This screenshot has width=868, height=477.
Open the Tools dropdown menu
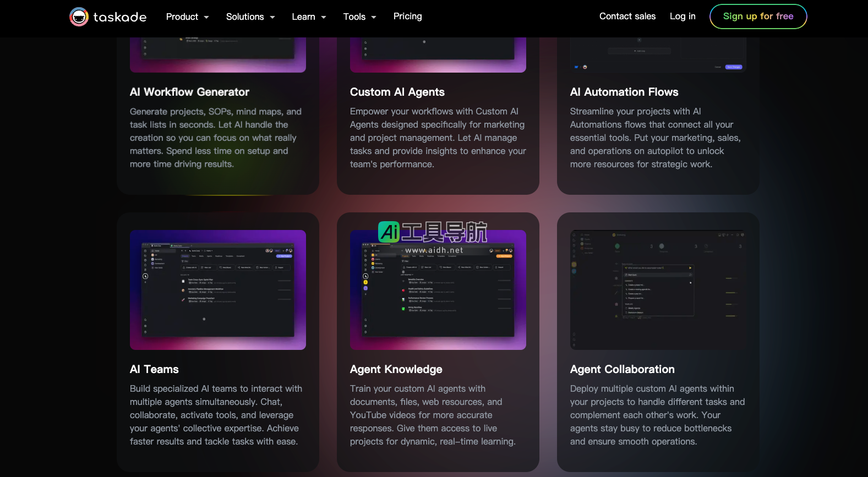359,17
